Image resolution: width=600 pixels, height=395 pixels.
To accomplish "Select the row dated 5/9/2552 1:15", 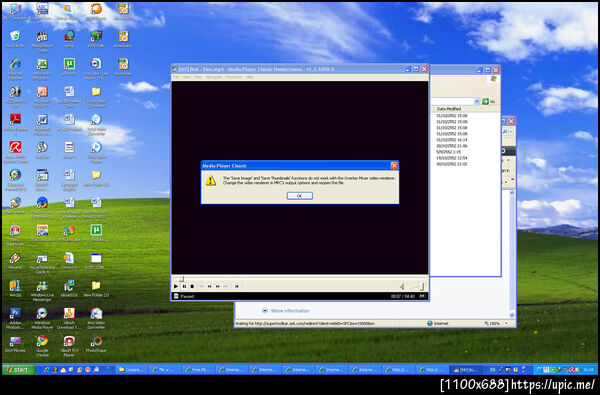I will pos(449,152).
